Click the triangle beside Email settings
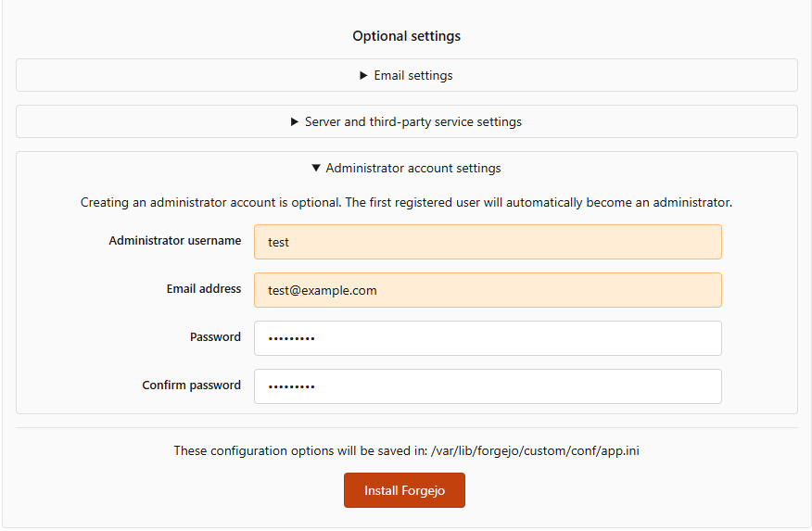 (x=364, y=76)
